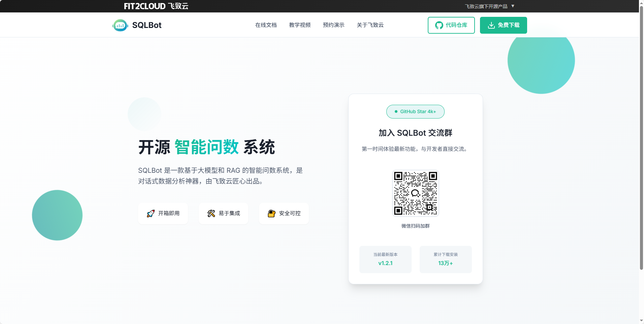The image size is (644, 324).
Task: Open the 在线文档 menu item
Action: point(266,25)
